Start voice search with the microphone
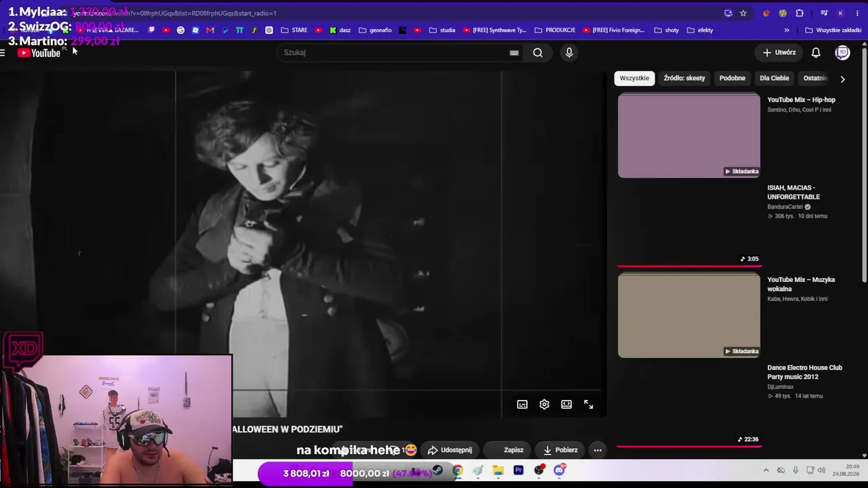Image resolution: width=868 pixels, height=488 pixels. coord(569,52)
